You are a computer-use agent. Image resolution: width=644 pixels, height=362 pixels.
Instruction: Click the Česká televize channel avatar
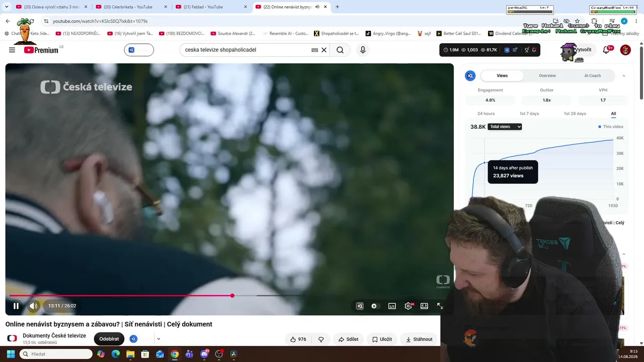(12, 338)
